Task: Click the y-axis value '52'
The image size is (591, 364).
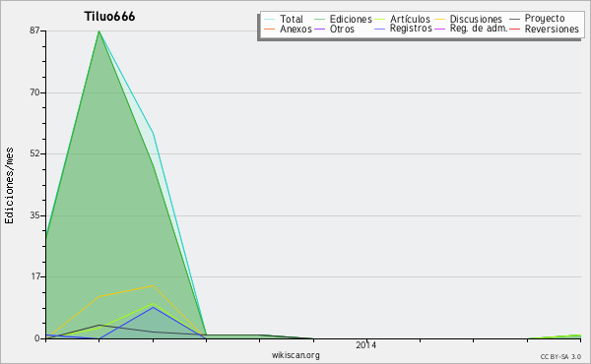Action: click(34, 153)
